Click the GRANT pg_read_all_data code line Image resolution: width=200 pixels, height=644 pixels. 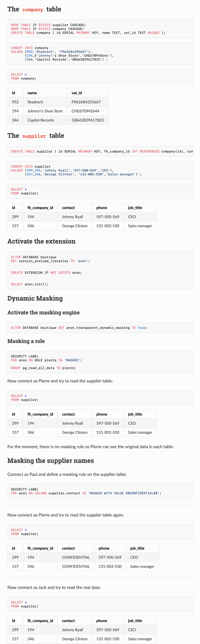point(44,368)
